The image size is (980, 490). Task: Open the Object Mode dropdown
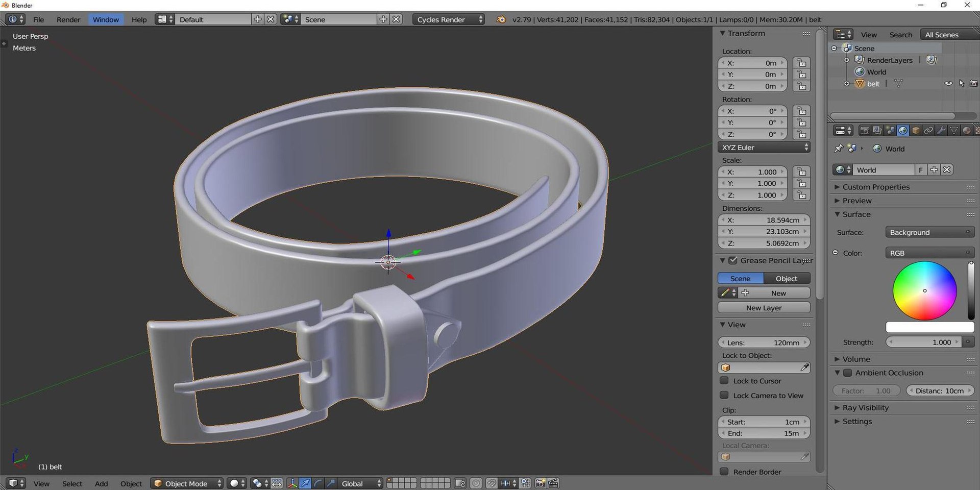187,483
